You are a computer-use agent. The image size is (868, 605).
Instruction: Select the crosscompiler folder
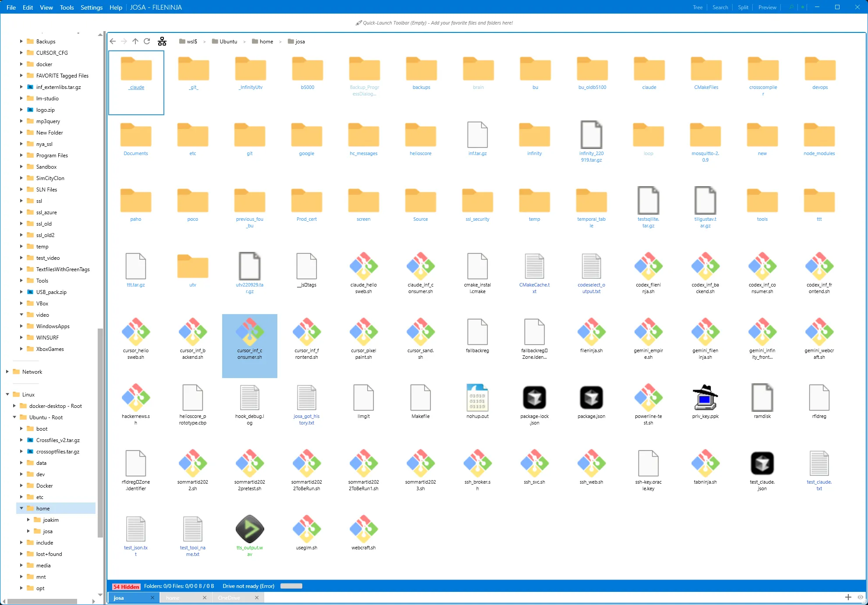[763, 76]
